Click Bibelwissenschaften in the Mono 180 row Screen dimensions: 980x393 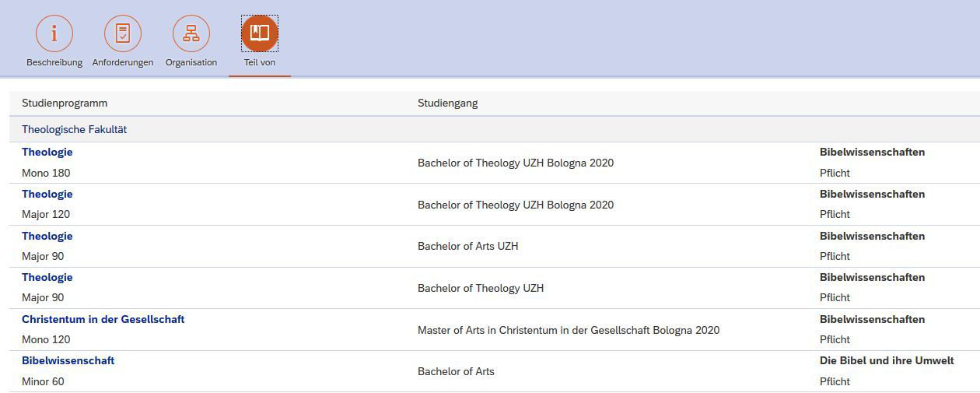[872, 153]
